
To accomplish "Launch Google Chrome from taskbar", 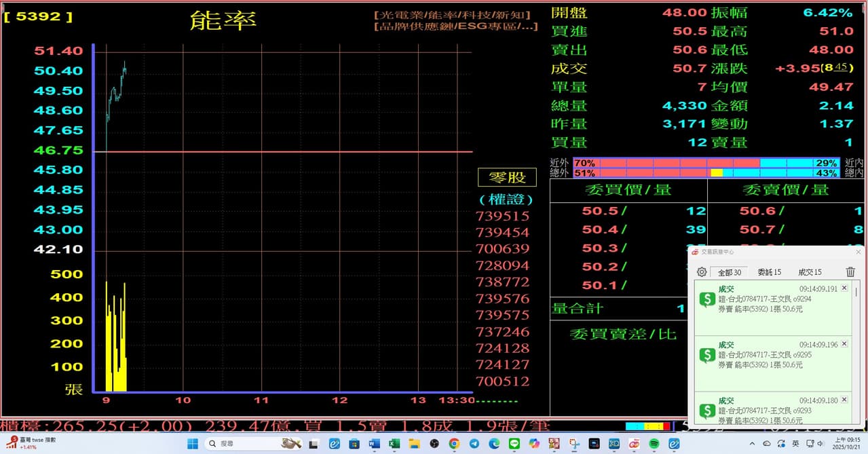I will (x=454, y=444).
